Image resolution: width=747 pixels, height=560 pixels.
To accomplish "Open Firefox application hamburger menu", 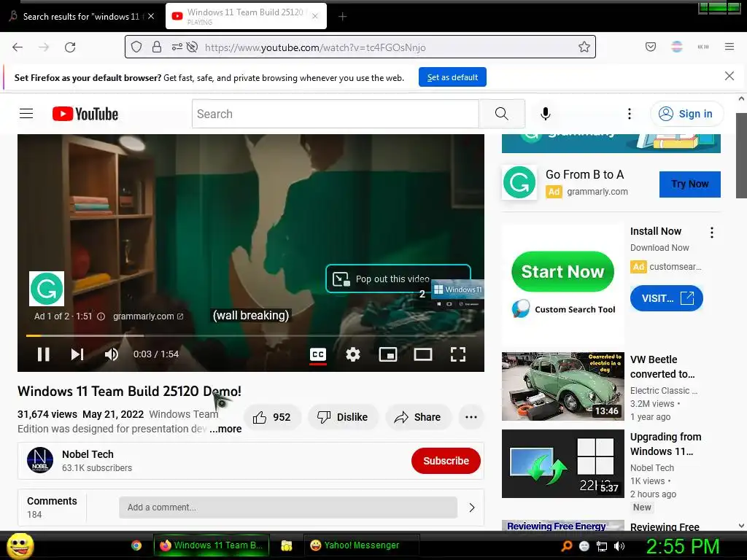I will [729, 47].
